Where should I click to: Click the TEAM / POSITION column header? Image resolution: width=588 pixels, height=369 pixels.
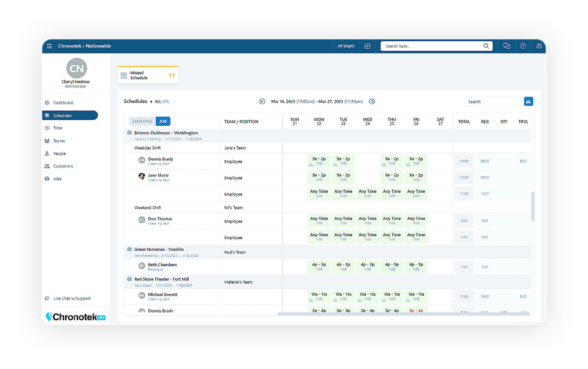[241, 122]
